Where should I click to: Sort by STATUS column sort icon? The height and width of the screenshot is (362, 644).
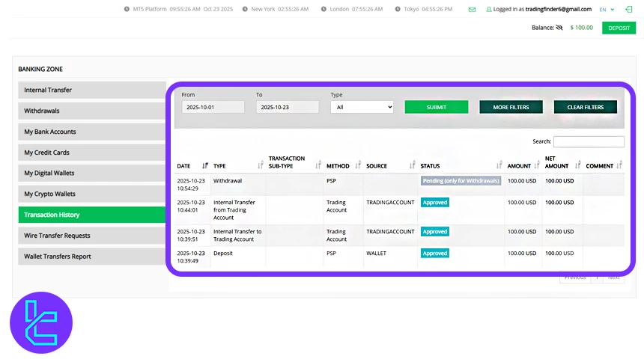499,165
